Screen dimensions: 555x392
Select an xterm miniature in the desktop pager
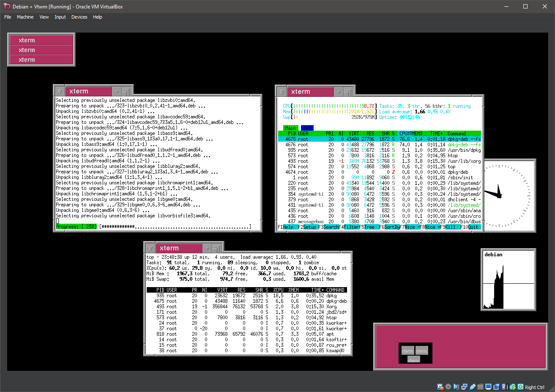[407, 351]
